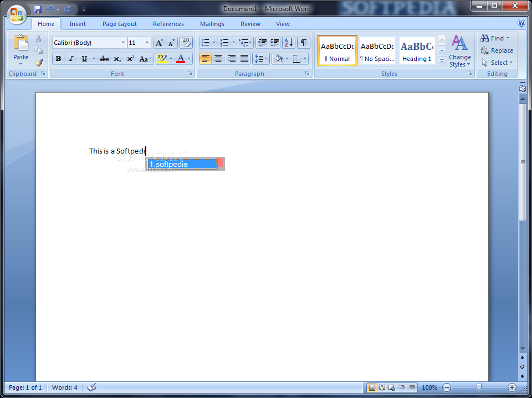Apply superscript formatting
Image resolution: width=532 pixels, height=398 pixels.
[x=130, y=59]
